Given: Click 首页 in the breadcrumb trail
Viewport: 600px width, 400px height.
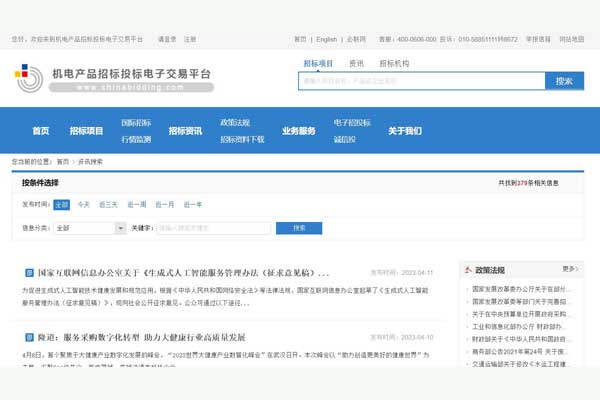Looking at the screenshot, I should click(63, 162).
